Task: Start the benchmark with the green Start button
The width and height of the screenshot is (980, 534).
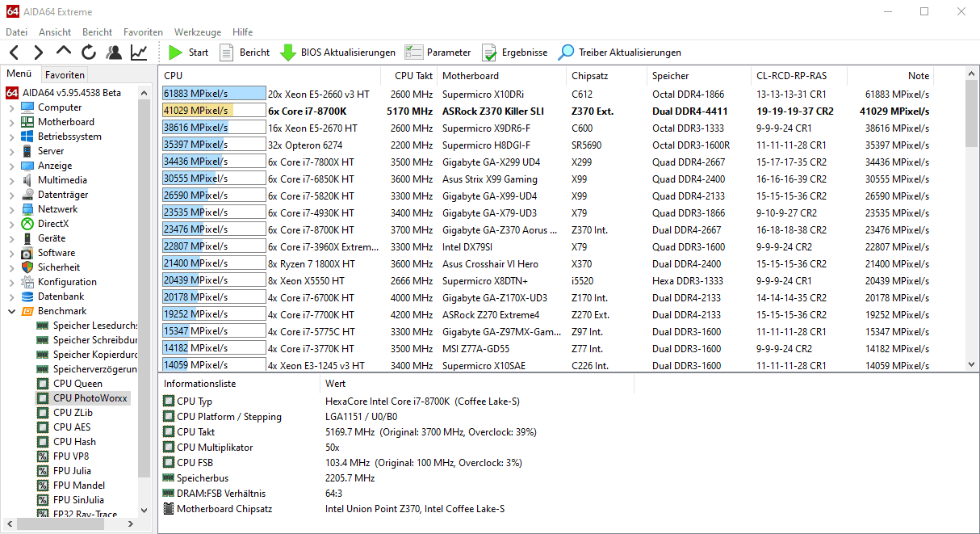Action: pyautogui.click(x=188, y=53)
